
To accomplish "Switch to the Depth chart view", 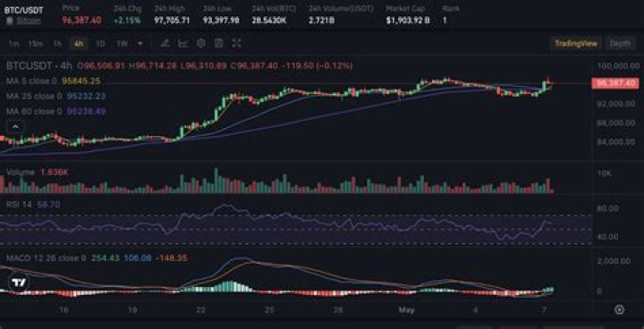I will pyautogui.click(x=620, y=44).
